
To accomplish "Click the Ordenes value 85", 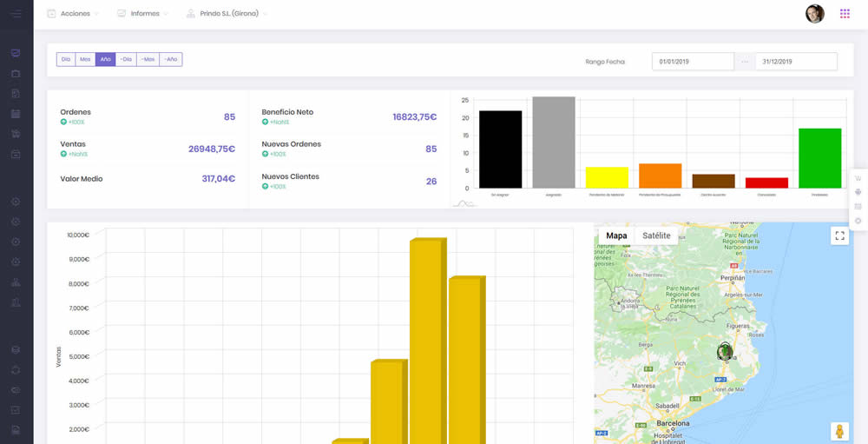I will (x=230, y=117).
